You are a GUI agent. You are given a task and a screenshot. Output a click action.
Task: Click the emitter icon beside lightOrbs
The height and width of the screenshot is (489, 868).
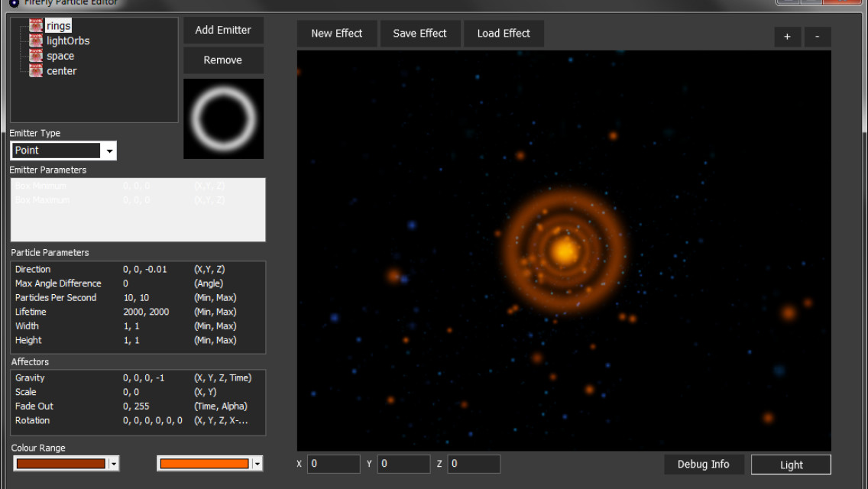[35, 40]
